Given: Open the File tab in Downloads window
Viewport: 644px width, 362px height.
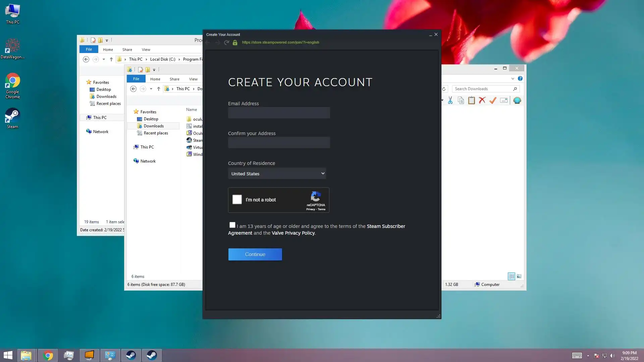Looking at the screenshot, I should click(136, 79).
